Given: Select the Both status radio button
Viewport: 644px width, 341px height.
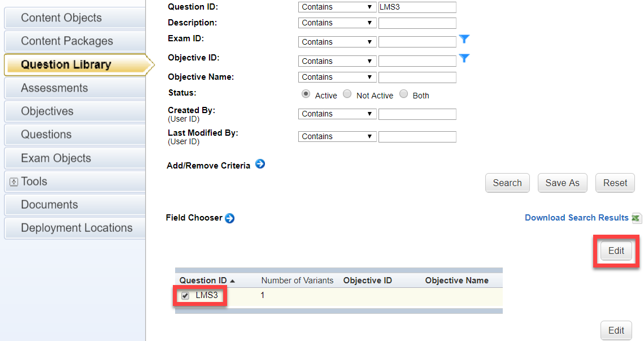Looking at the screenshot, I should click(404, 94).
